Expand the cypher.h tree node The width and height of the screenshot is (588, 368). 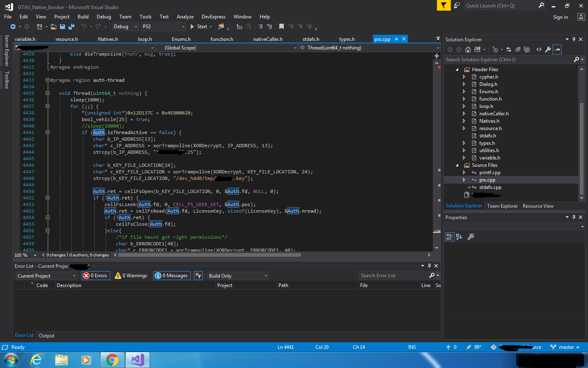click(464, 77)
